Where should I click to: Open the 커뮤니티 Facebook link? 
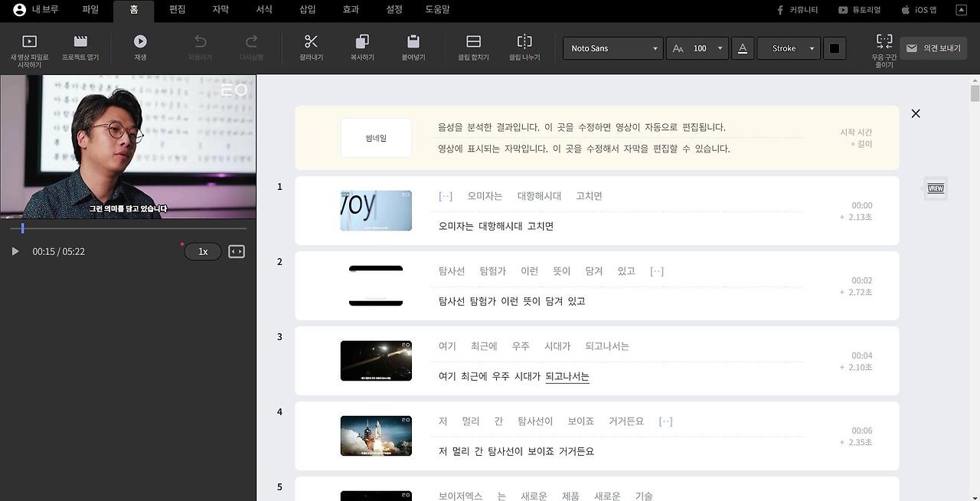click(796, 10)
